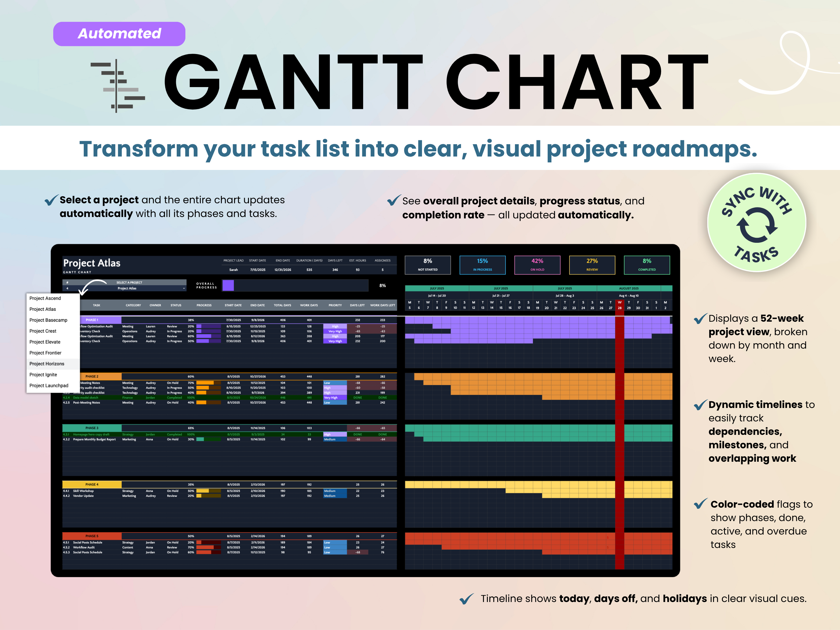
Task: Click project lead value 'Sarah'
Action: (x=234, y=270)
